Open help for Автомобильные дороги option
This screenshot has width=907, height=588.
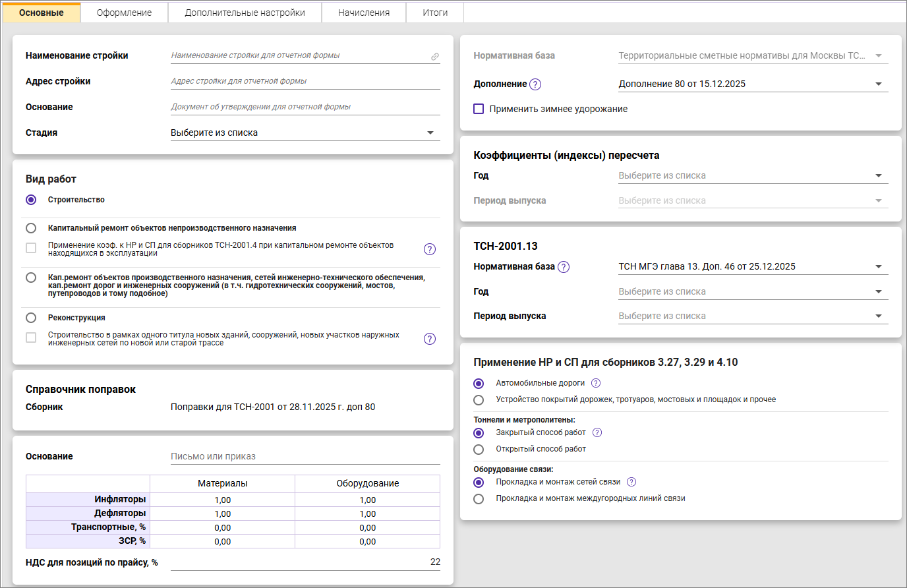click(596, 383)
